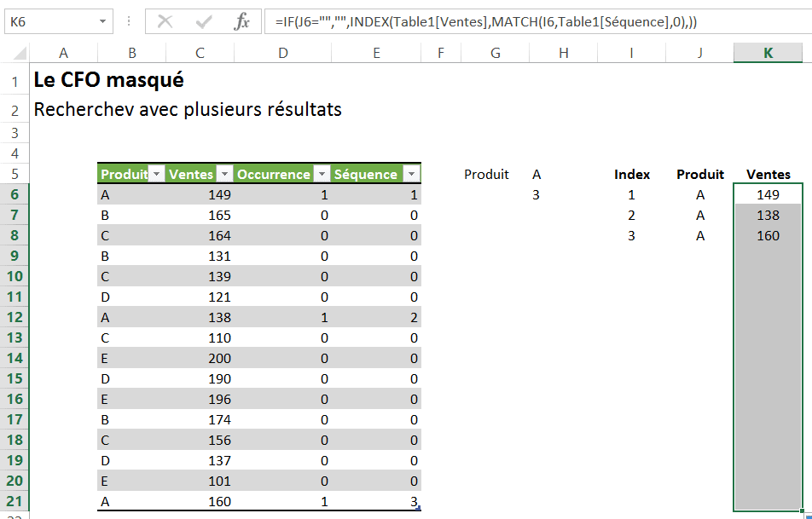Click into the formula bar text

pyautogui.click(x=512, y=22)
